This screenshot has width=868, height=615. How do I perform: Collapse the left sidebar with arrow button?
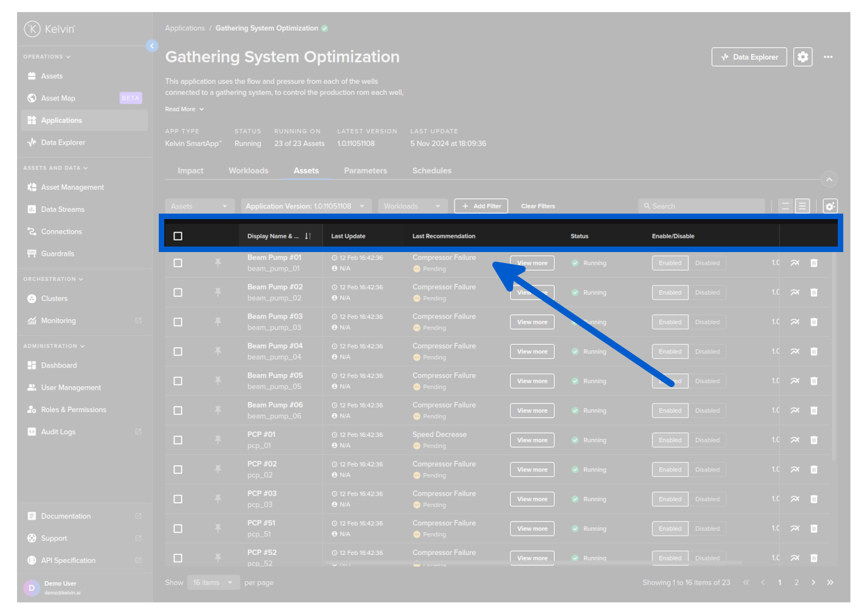click(x=152, y=46)
